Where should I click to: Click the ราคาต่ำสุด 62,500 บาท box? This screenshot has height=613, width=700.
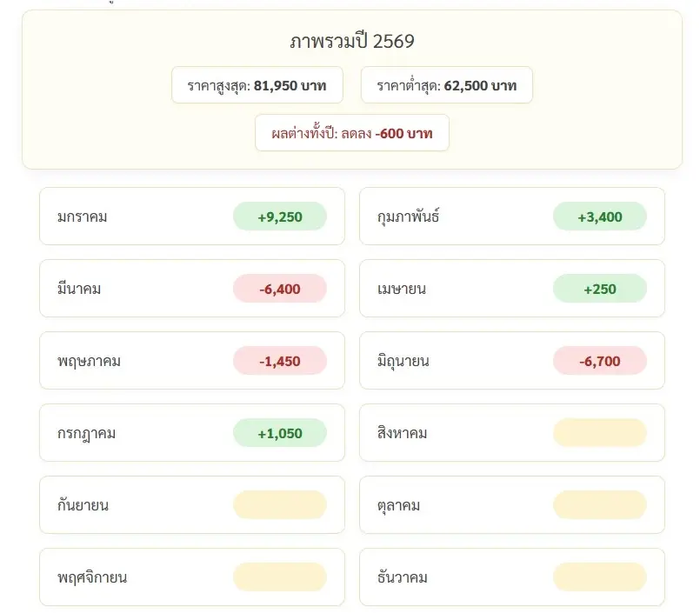(x=446, y=85)
